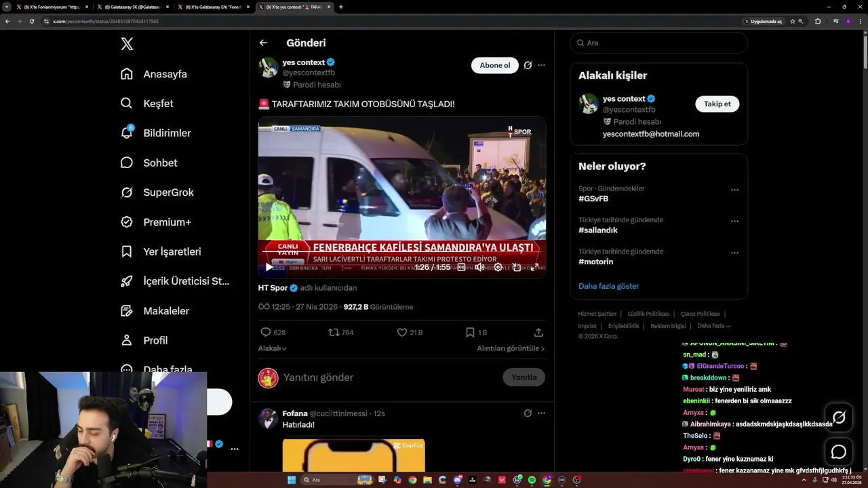Open #sallandık trend options menu
Screen dimensions: 868x488
tap(734, 221)
